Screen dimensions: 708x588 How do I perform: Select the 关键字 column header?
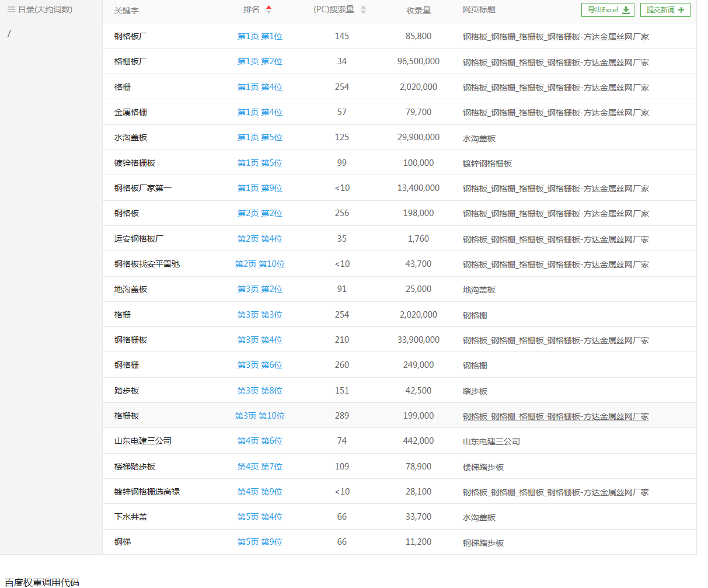126,9
